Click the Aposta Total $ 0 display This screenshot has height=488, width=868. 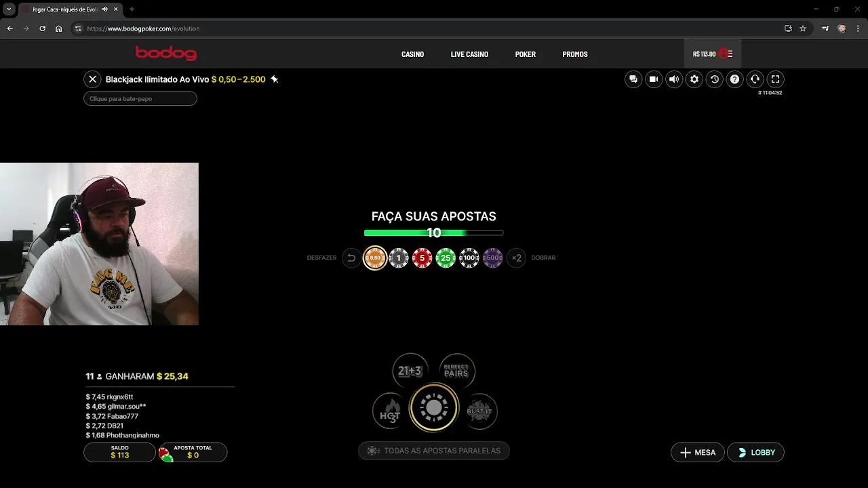(193, 452)
